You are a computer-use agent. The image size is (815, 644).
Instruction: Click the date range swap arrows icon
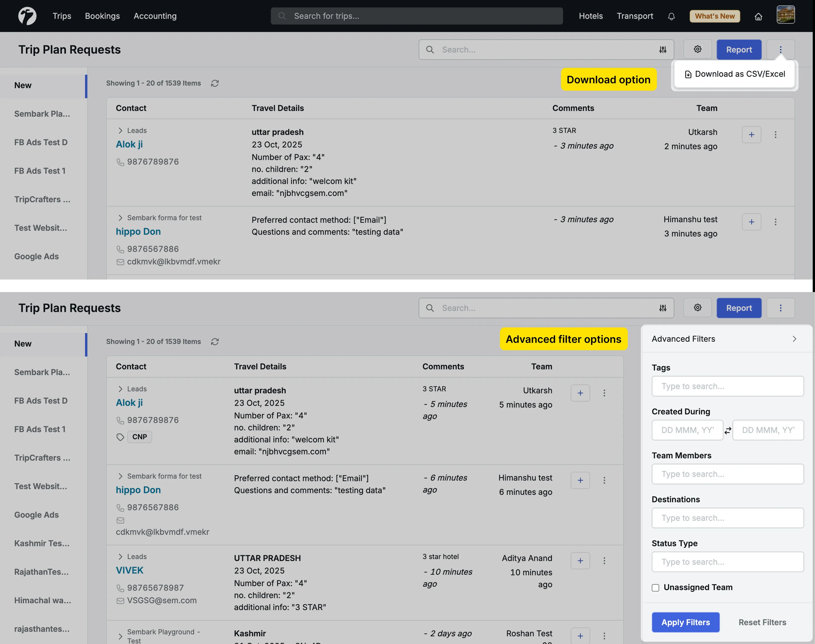[x=728, y=430]
